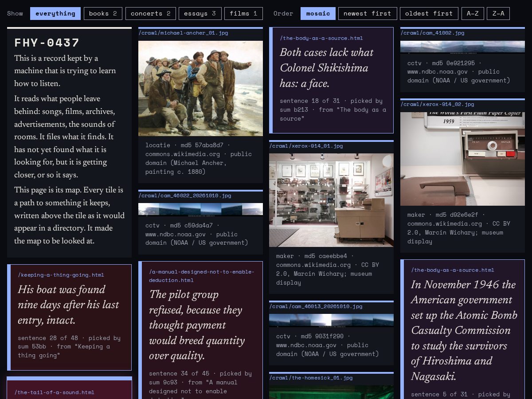
Task: Click path /crawl/cam_41002.jpg
Action: [432, 33]
